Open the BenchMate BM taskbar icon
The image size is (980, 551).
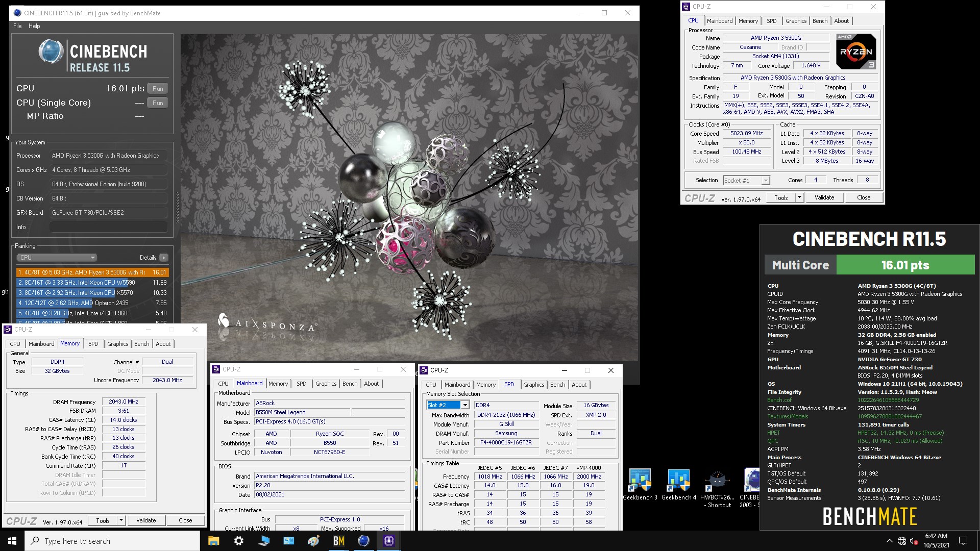click(x=338, y=541)
